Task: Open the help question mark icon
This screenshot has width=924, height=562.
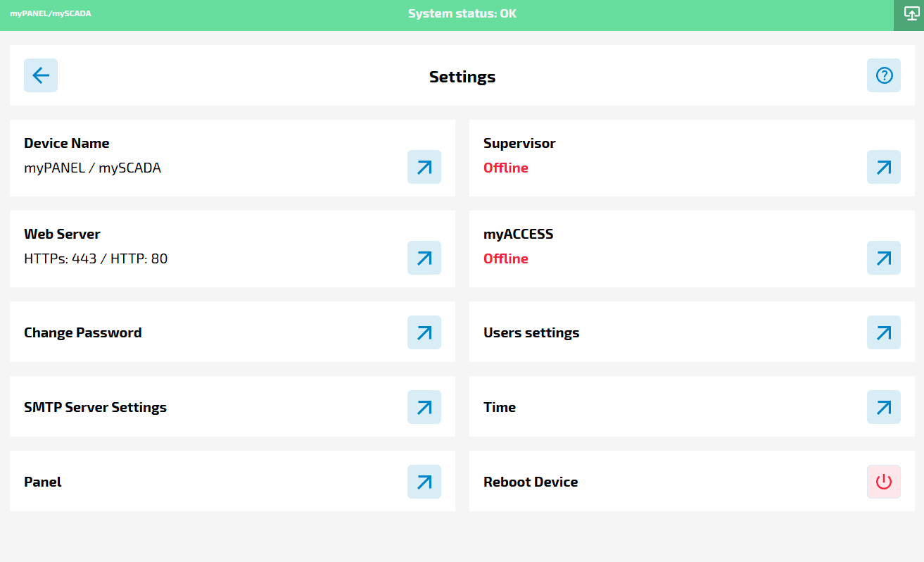Action: tap(884, 75)
